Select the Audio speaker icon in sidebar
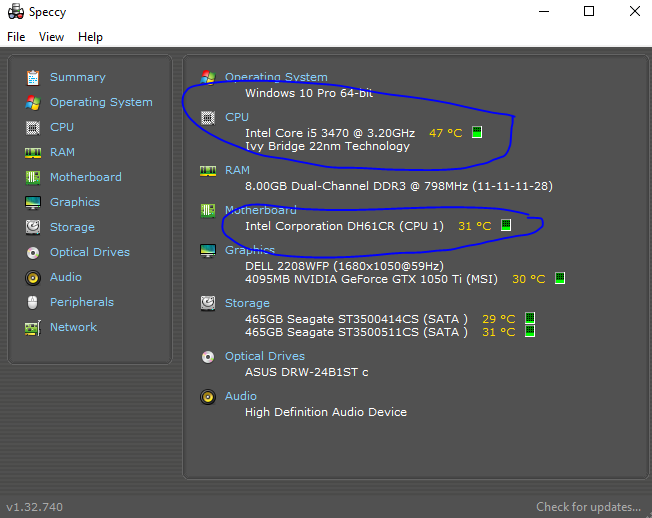The height and width of the screenshot is (518, 652). click(33, 277)
